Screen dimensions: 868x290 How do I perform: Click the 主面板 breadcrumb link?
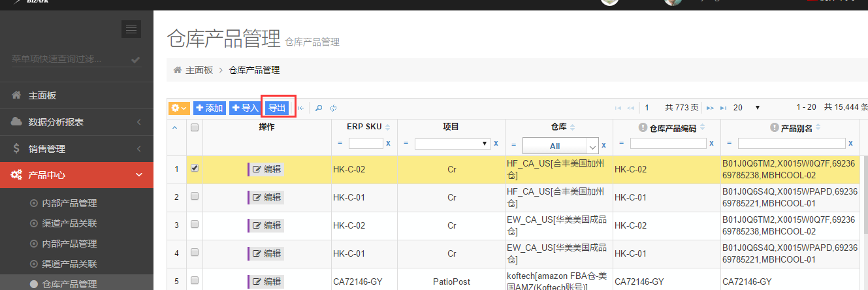199,70
